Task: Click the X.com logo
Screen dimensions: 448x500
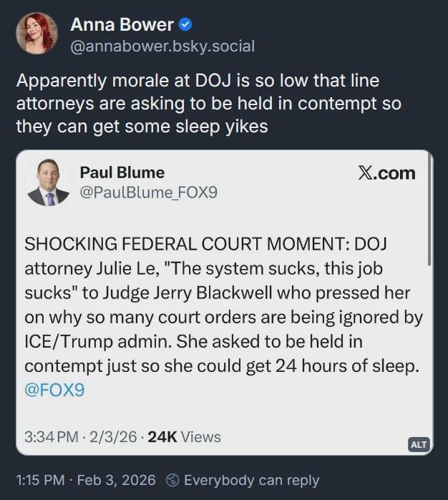Action: [386, 174]
